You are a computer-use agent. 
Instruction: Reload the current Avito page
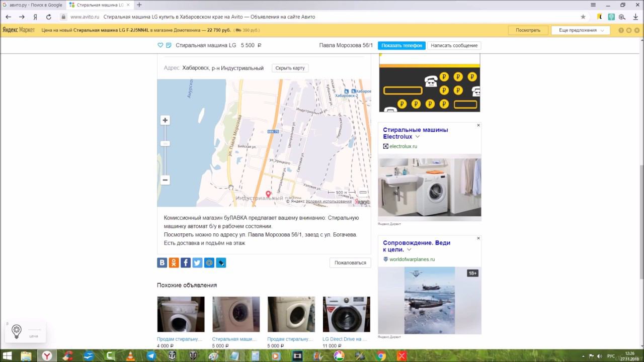[x=49, y=17]
